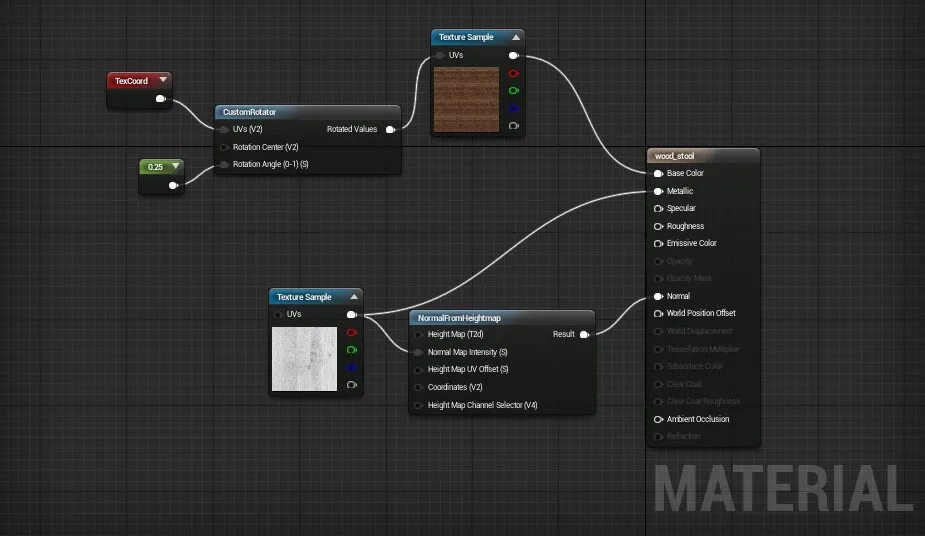Click the Result output pin on NormalFromHeightmap
The height and width of the screenshot is (536, 925).
[x=585, y=334]
